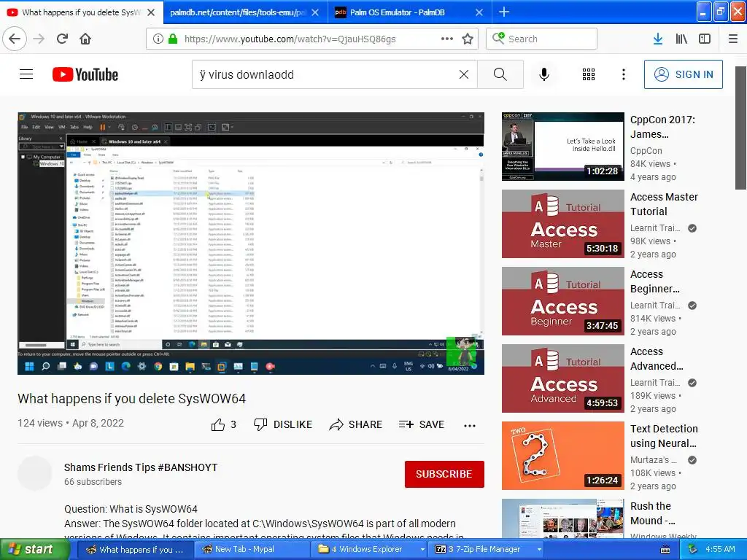This screenshot has width=747, height=560.
Task: Open the CppCon channel name link
Action: pyautogui.click(x=646, y=150)
